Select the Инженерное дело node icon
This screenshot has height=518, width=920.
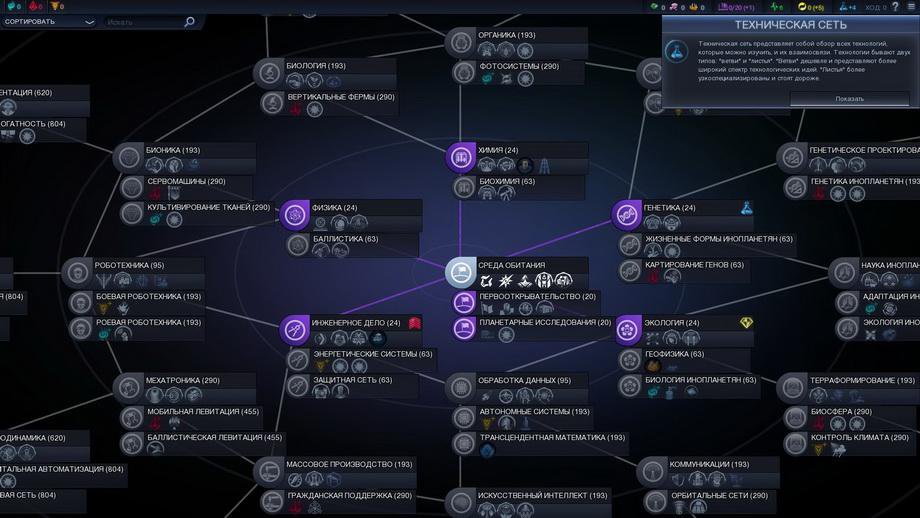pos(294,328)
